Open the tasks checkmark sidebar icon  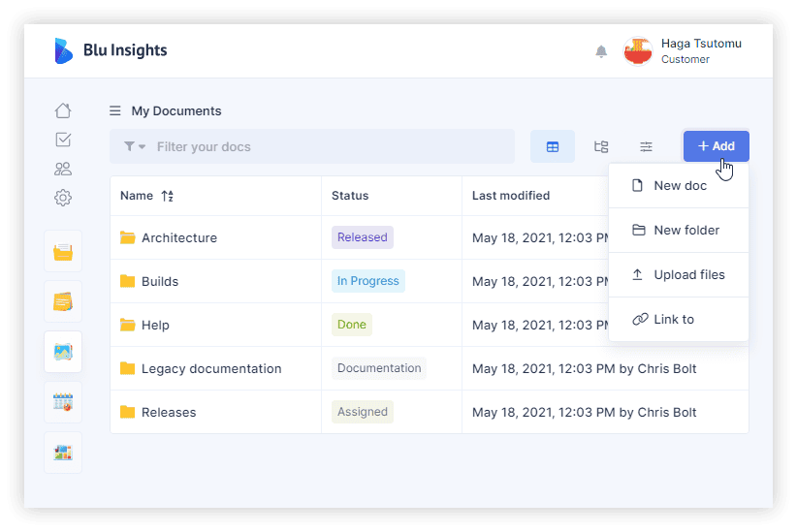pos(63,140)
